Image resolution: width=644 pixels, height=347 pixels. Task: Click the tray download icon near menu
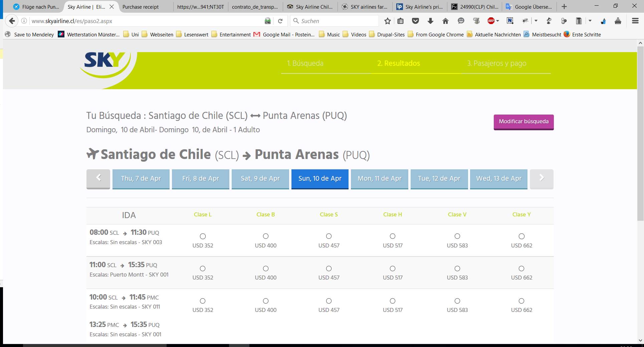coord(618,21)
